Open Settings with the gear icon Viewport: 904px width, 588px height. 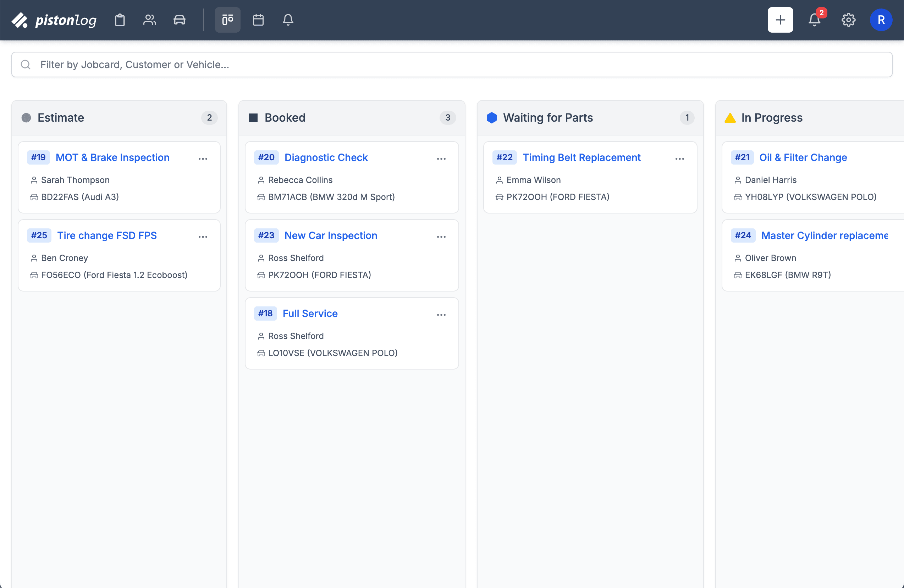849,20
